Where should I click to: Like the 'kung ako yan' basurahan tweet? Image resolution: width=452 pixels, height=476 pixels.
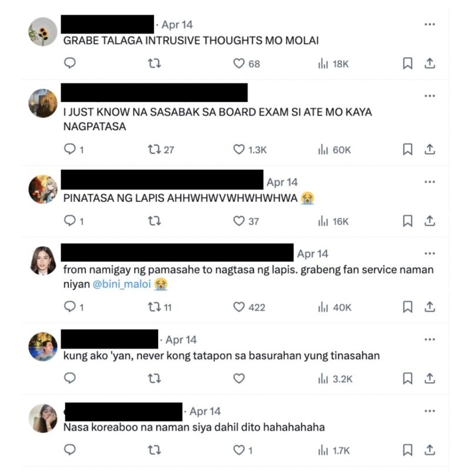(239, 378)
